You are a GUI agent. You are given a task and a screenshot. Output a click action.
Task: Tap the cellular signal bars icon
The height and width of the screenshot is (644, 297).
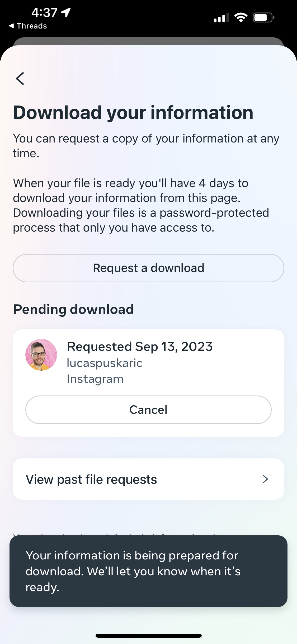coord(221,18)
